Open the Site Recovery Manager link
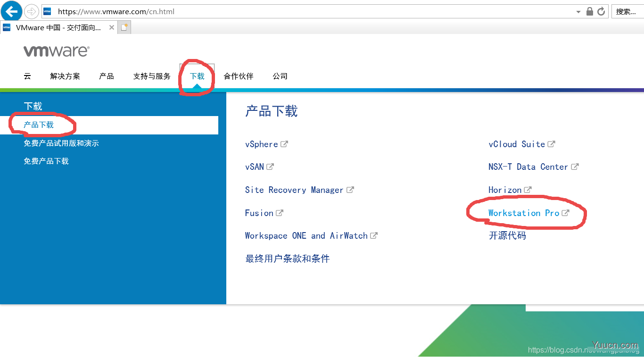This screenshot has width=644, height=359. point(294,190)
